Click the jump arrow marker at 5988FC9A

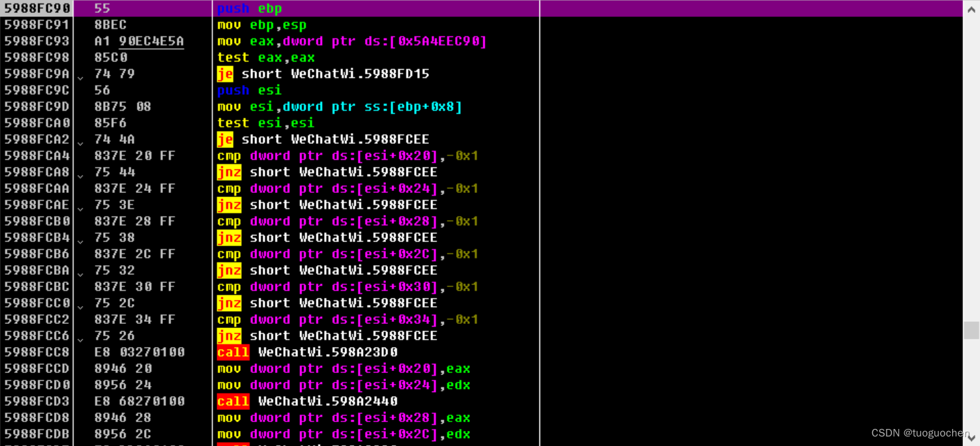[80, 78]
